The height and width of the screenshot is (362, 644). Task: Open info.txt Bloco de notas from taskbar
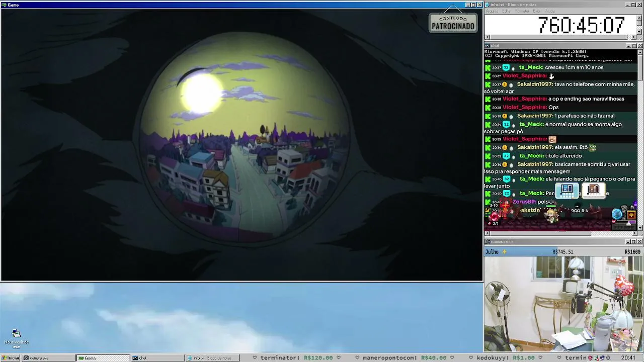(213, 358)
